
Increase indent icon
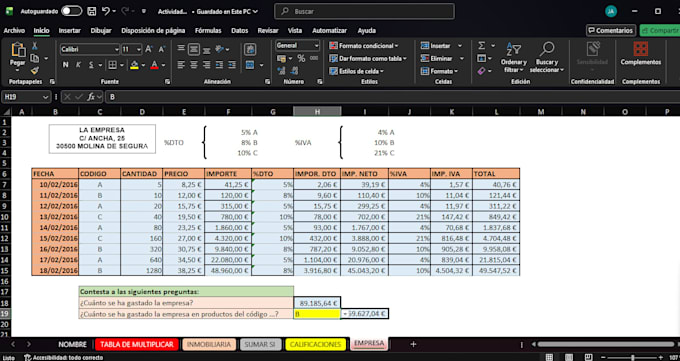pos(232,65)
